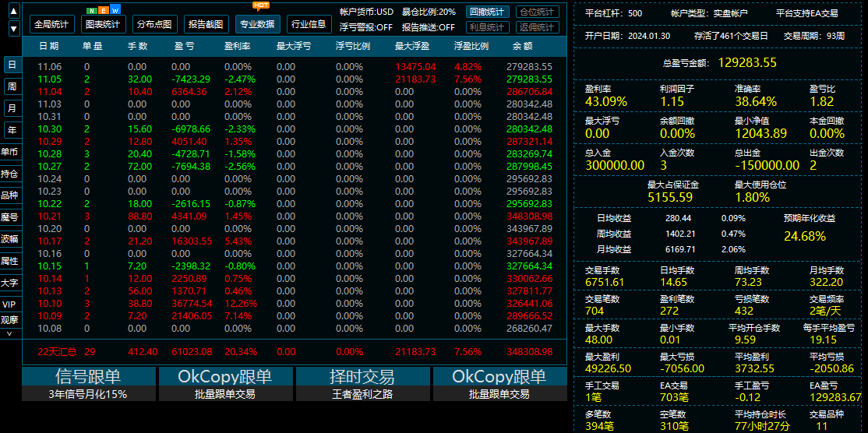Click the 21183.73 value in row 11.05
The height and width of the screenshot is (433, 868).
click(415, 79)
